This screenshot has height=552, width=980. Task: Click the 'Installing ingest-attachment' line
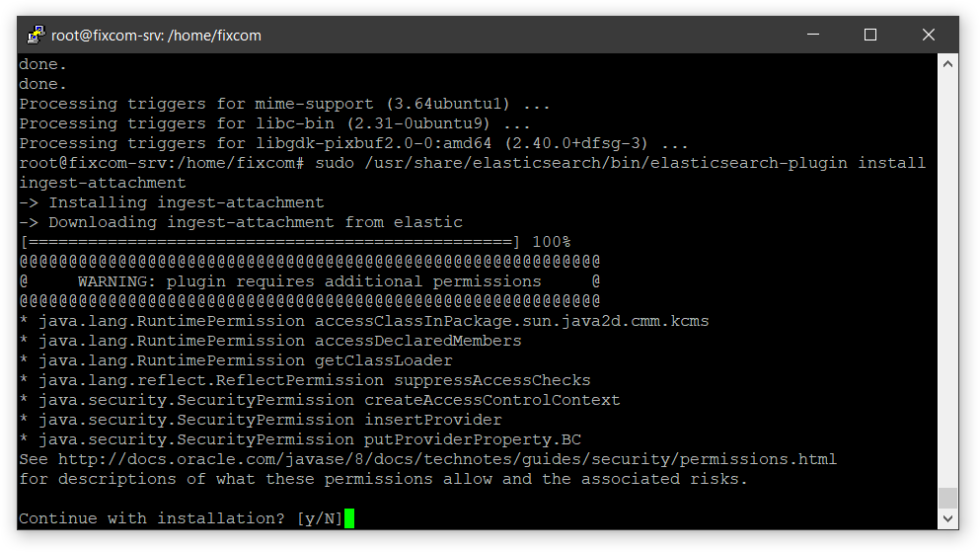click(x=172, y=202)
